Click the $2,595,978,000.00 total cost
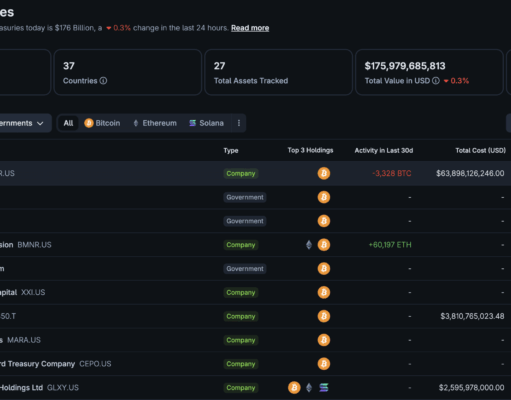This screenshot has height=400, width=511. [471, 388]
